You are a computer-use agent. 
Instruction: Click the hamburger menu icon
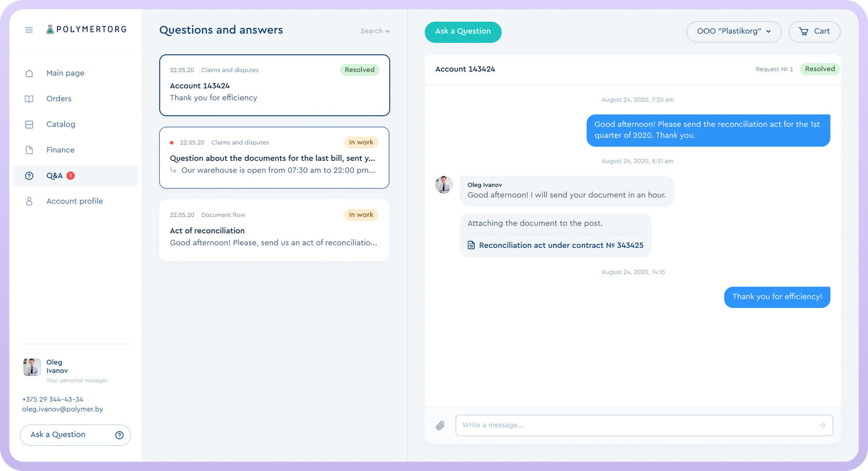click(x=29, y=30)
